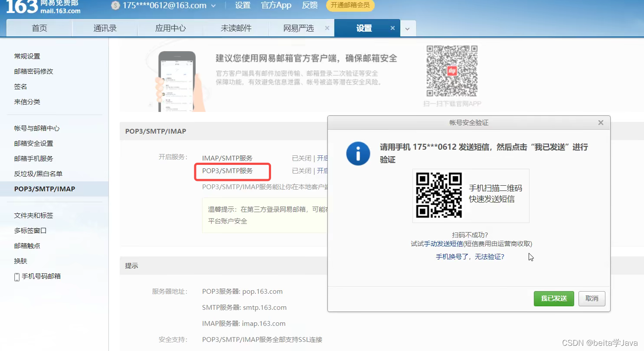Click the green 我已发送 button
Image resolution: width=644 pixels, height=351 pixels.
[554, 299]
